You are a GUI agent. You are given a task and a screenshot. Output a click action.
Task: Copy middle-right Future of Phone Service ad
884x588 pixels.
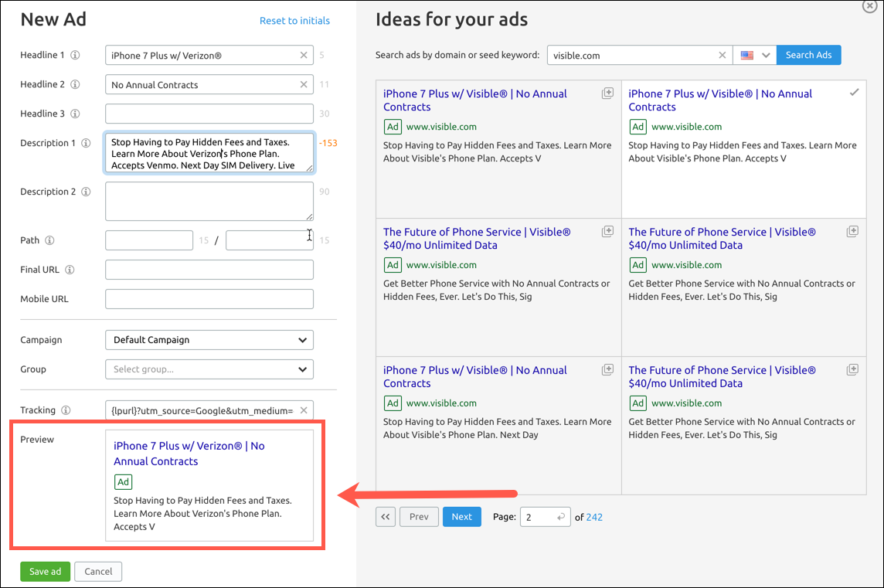pyautogui.click(x=852, y=231)
